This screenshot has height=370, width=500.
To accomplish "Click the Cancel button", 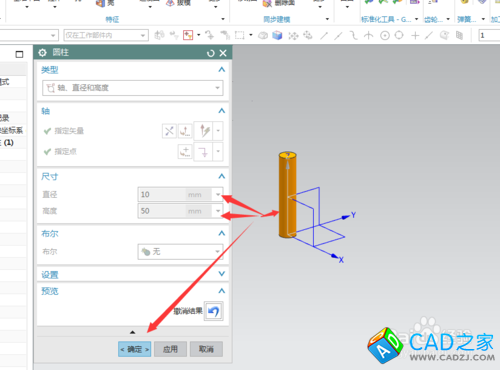I will pos(206,349).
